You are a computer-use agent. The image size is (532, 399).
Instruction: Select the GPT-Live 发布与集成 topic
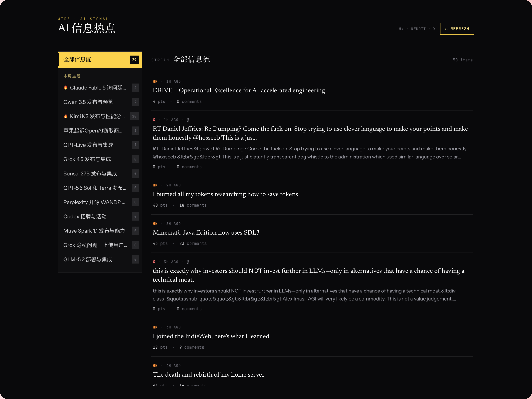coord(100,145)
